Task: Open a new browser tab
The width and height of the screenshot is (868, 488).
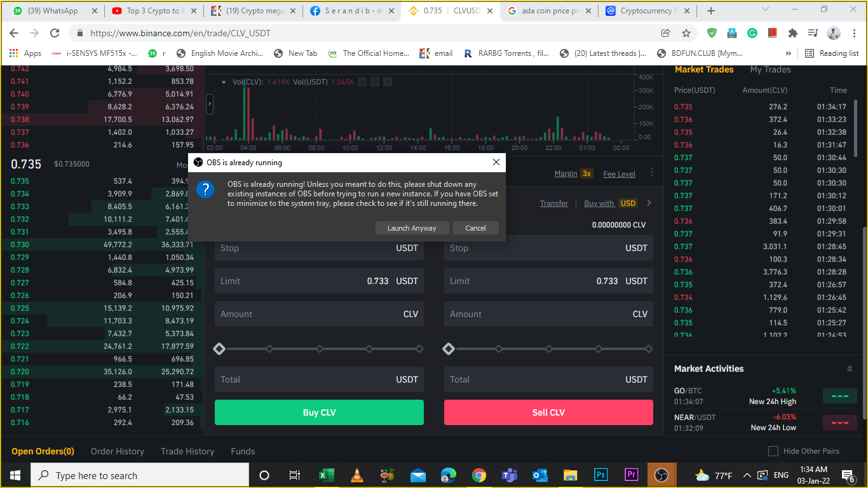Action: point(711,11)
